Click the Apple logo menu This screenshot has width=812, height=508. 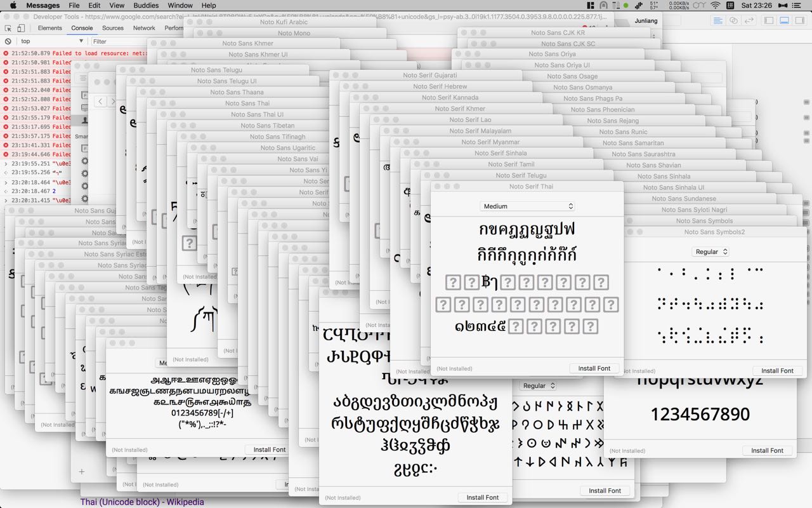(12, 6)
